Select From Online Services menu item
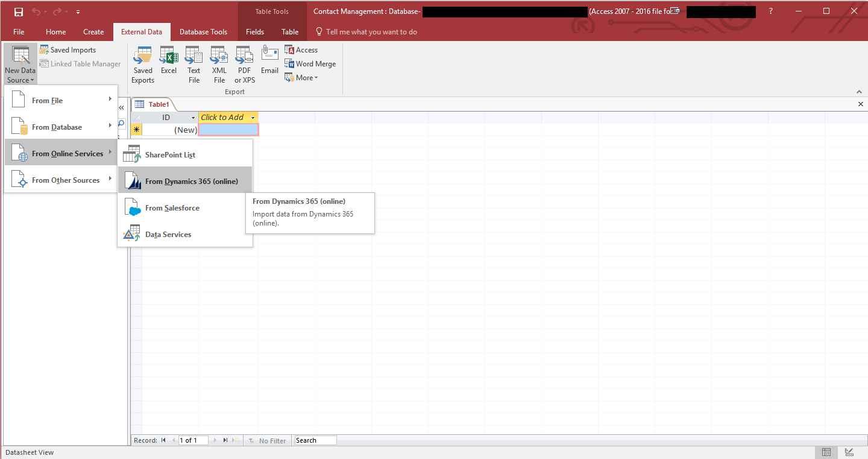Screen dimensions: 868x459 coord(61,154)
